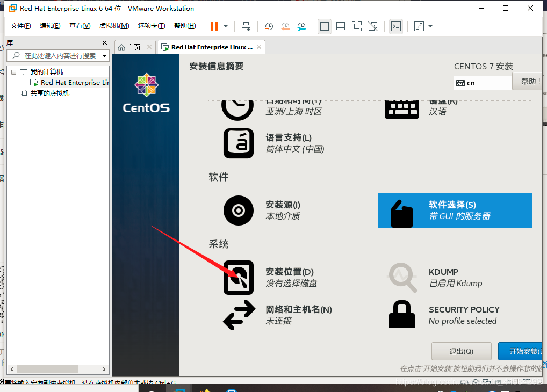
Task: Open the console view icon
Action: coord(396,26)
